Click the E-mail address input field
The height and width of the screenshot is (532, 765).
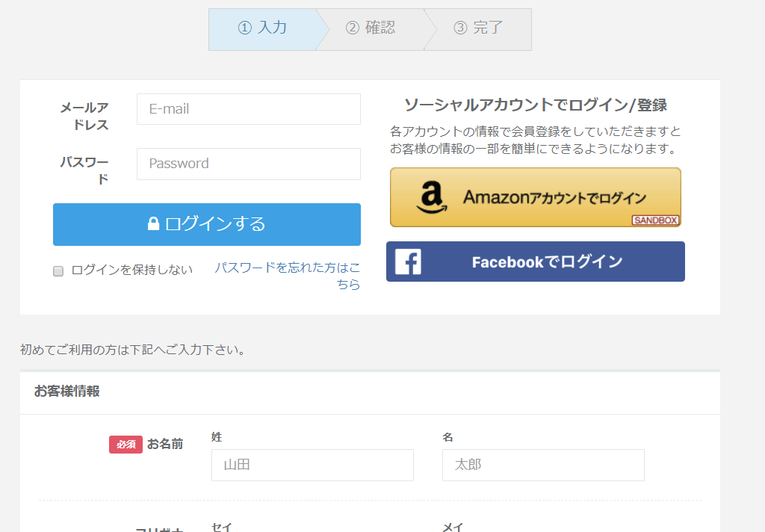click(249, 109)
